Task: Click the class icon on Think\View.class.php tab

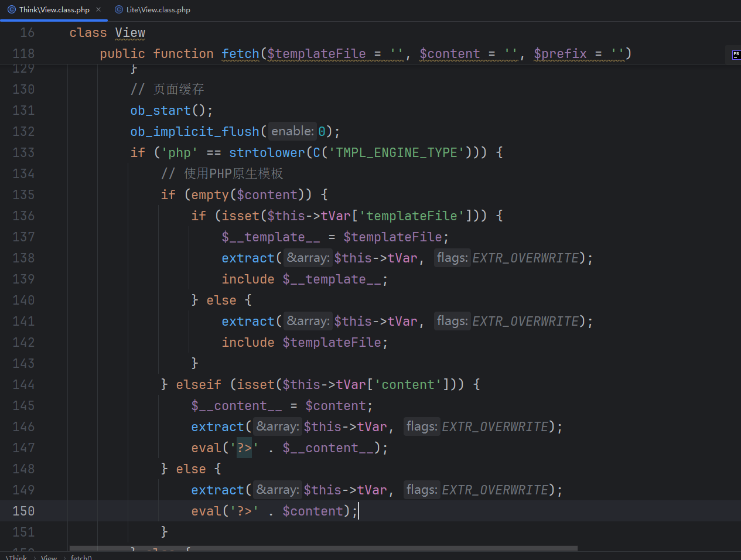Action: [12, 9]
